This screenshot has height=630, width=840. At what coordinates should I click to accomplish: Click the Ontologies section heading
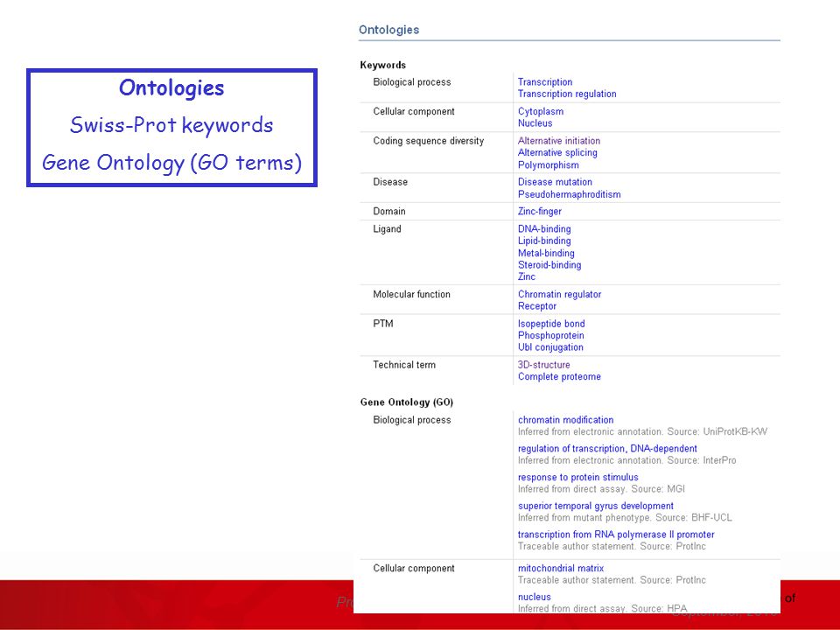pyautogui.click(x=388, y=30)
